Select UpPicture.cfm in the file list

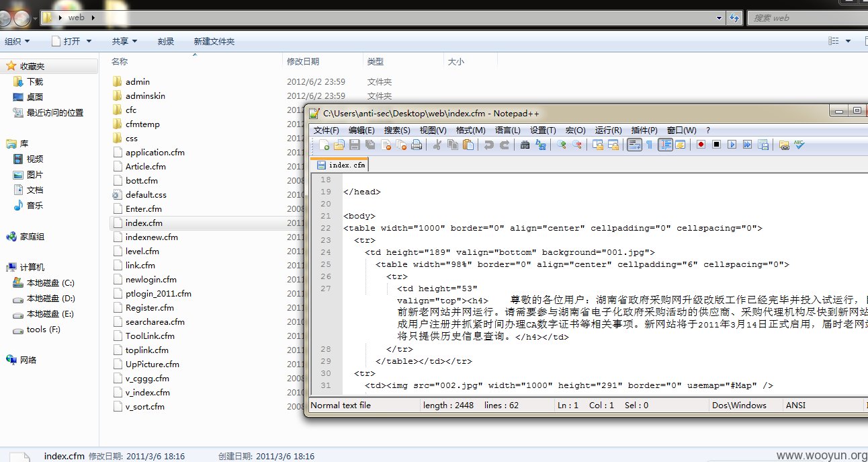click(152, 364)
